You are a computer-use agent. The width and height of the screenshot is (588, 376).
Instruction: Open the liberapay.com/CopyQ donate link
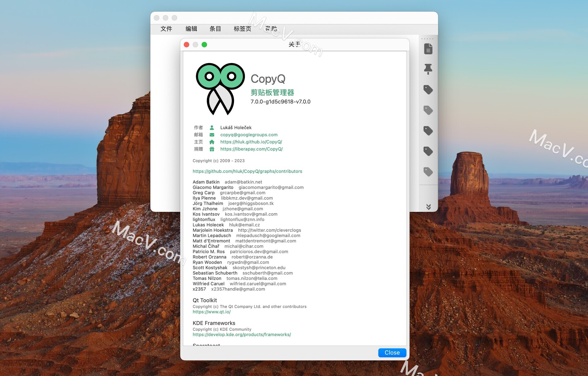pyautogui.click(x=251, y=149)
